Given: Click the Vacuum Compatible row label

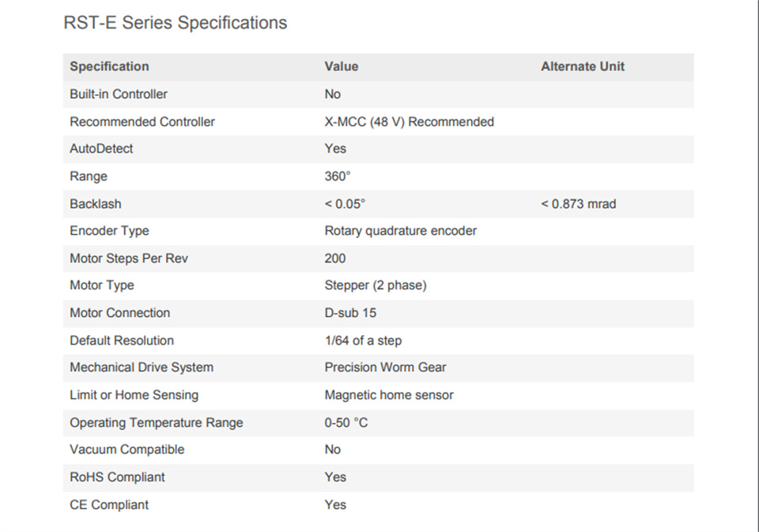Looking at the screenshot, I should click(x=126, y=449).
